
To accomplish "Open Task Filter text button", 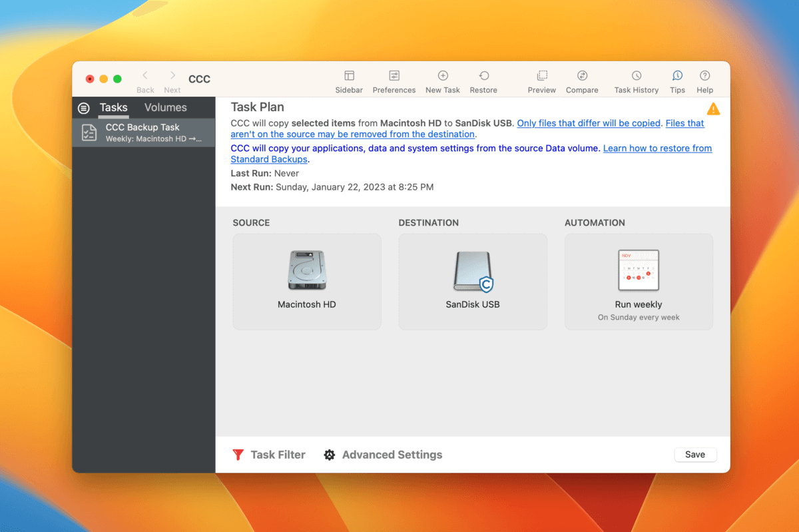I will (278, 455).
